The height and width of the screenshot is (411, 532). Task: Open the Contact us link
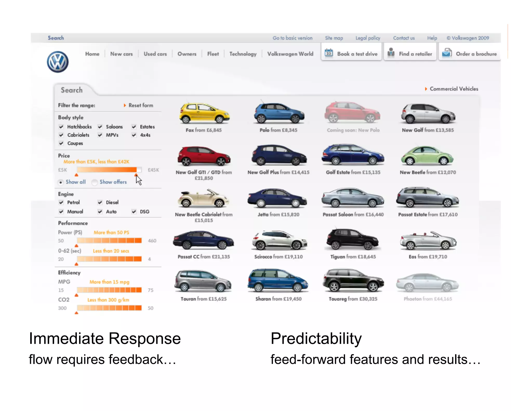tap(404, 38)
